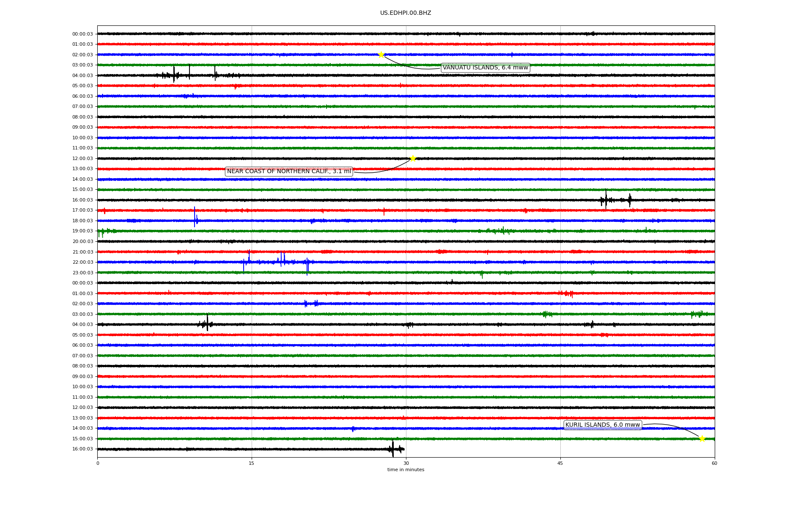The width and height of the screenshot is (812, 508).
Task: Click the KURIL ISLANDS, 6.0 mww label
Action: [602, 425]
